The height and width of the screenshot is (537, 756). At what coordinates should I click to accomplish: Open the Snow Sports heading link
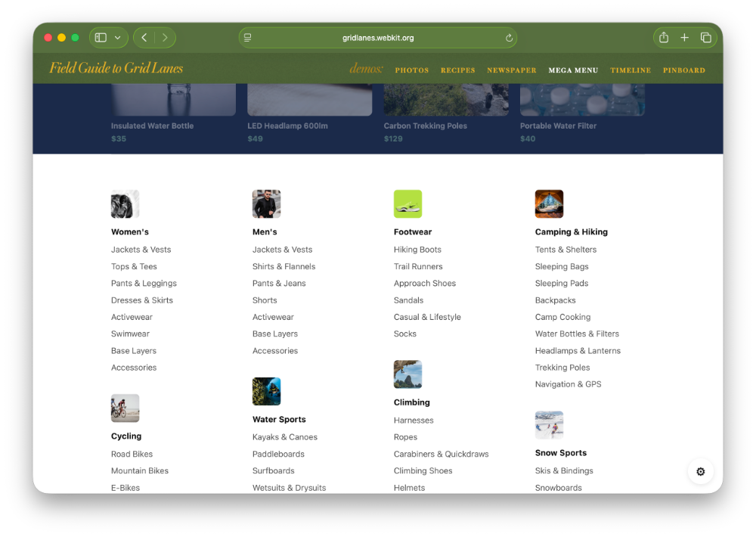[x=561, y=453]
